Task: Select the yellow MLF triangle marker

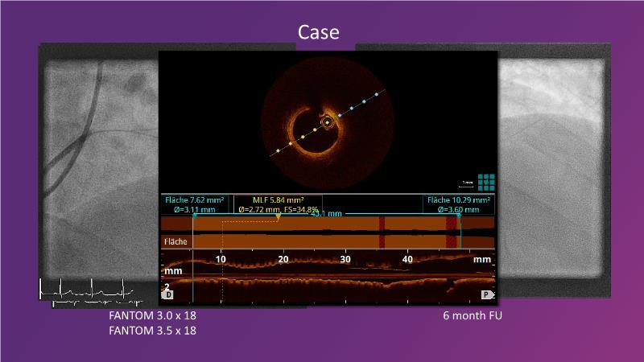Action: click(279, 216)
